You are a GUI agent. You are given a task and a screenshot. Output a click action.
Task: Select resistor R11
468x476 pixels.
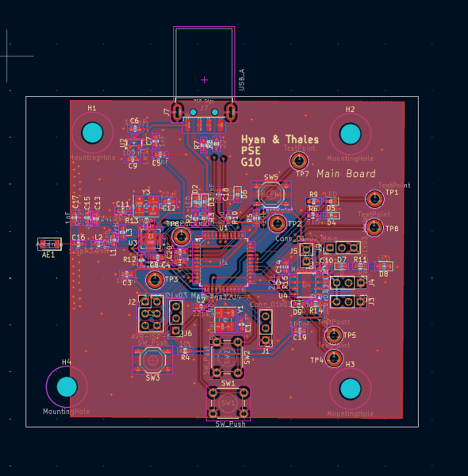360,267
